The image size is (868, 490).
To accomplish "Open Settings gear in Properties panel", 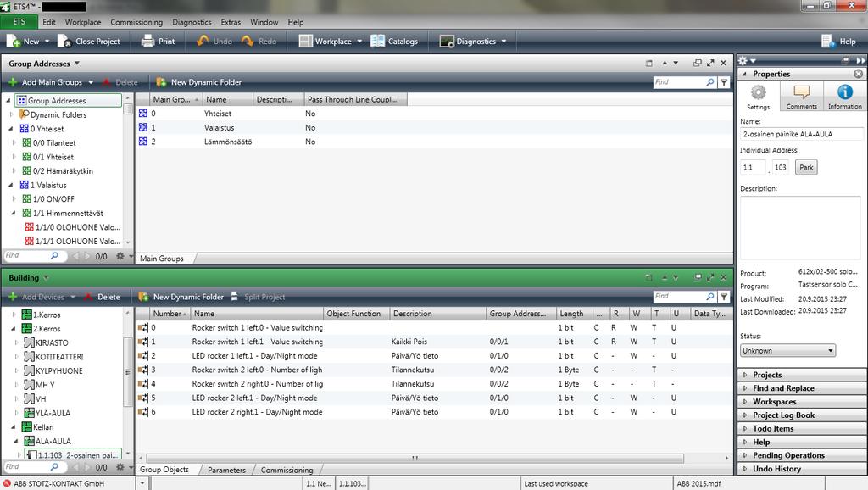I will coord(759,92).
